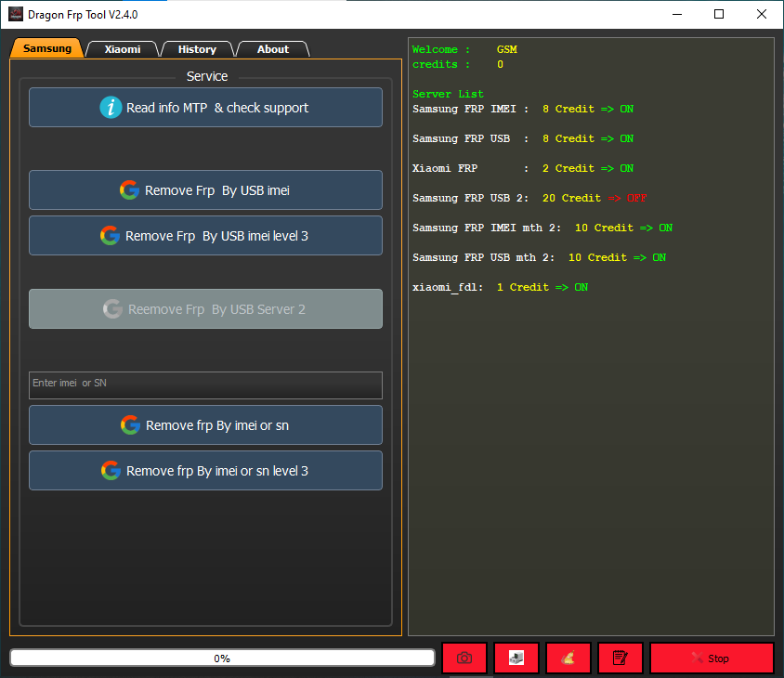Click the Dragon Frp Tool logo in titlebar
This screenshot has height=678, width=784.
[x=14, y=14]
